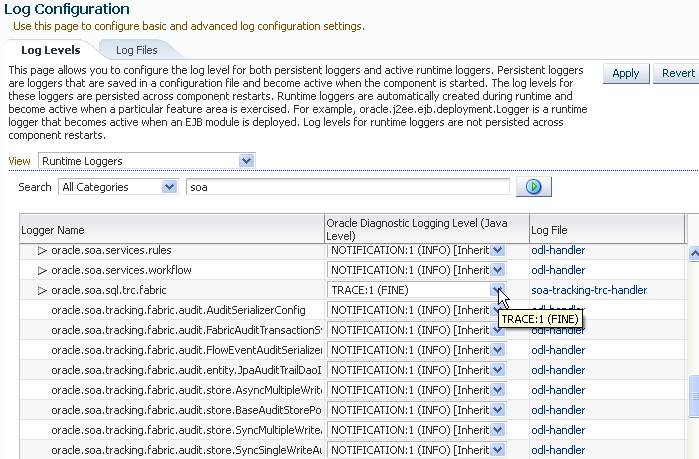
Task: Click the table's vertical scrollbar thumb
Action: (694, 396)
